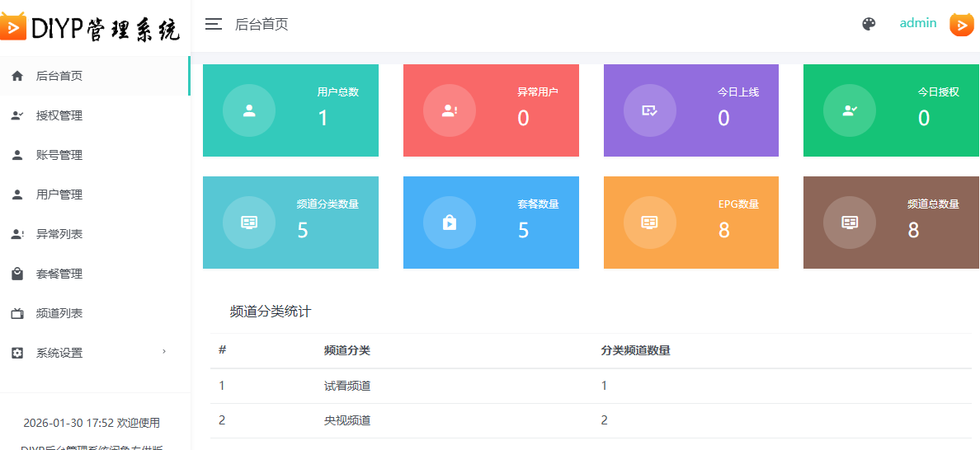The width and height of the screenshot is (980, 450).
Task: Click the screen-check icon in 今日上线 card
Action: pyautogui.click(x=649, y=110)
